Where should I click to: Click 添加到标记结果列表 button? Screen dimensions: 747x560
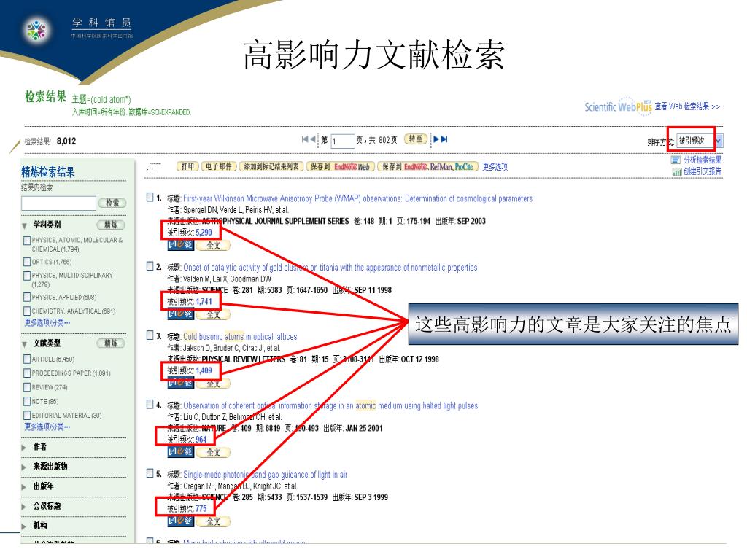(x=271, y=166)
